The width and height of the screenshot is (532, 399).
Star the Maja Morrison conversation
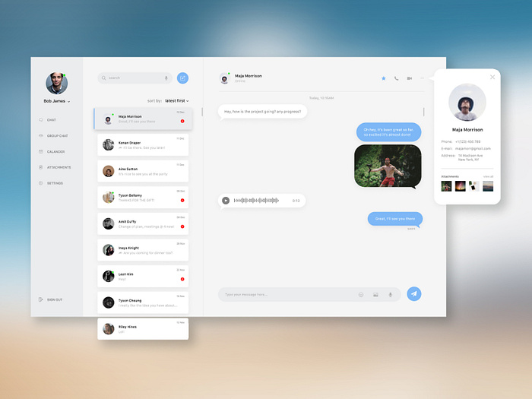pyautogui.click(x=383, y=78)
